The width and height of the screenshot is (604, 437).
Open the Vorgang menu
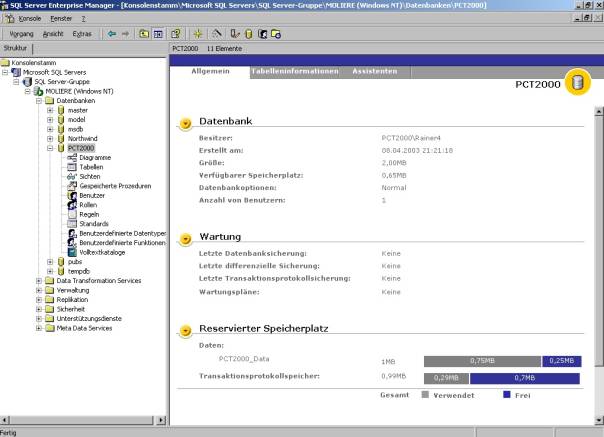(21, 34)
